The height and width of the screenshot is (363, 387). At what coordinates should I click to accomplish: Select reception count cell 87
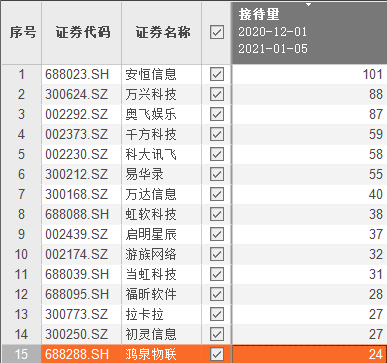[310, 114]
